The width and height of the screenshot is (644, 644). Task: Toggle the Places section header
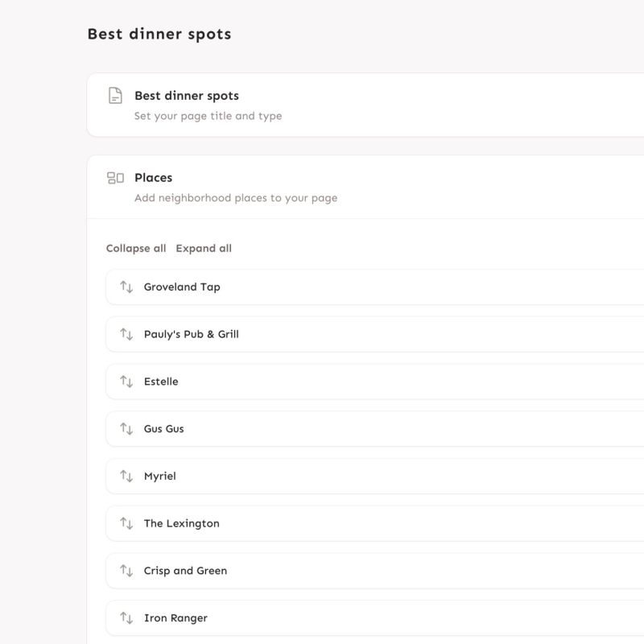[365, 187]
